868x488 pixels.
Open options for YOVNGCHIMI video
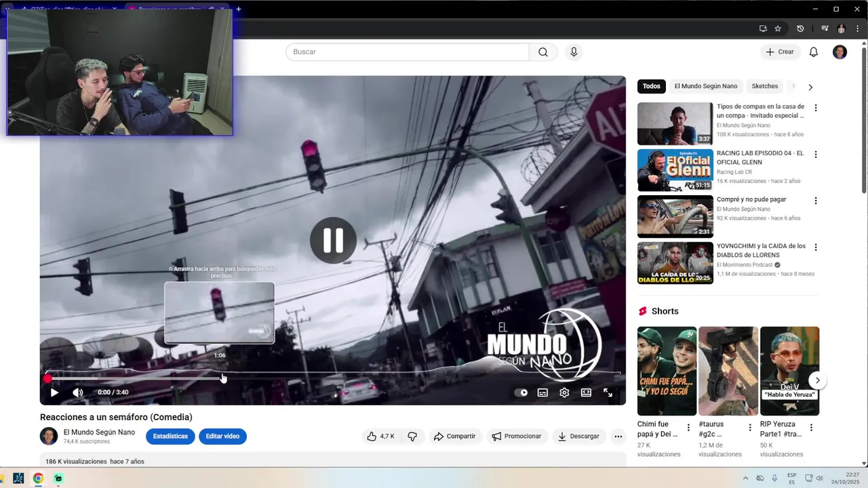coord(816,247)
